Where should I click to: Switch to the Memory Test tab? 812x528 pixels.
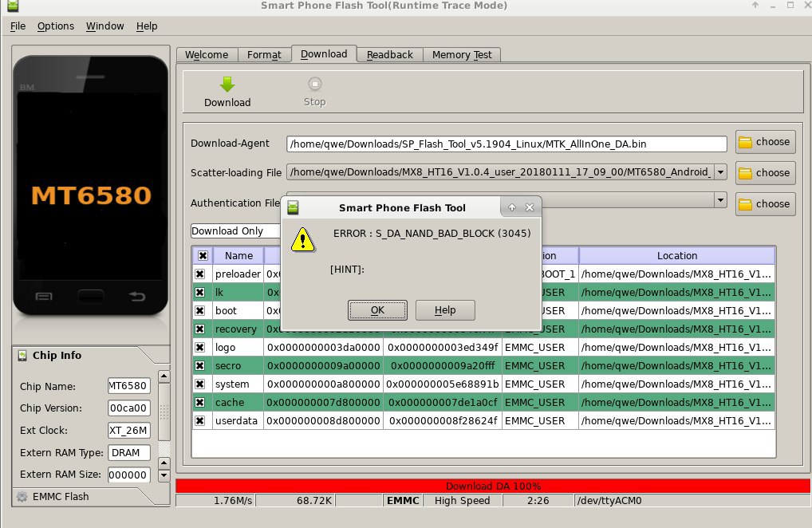[462, 55]
